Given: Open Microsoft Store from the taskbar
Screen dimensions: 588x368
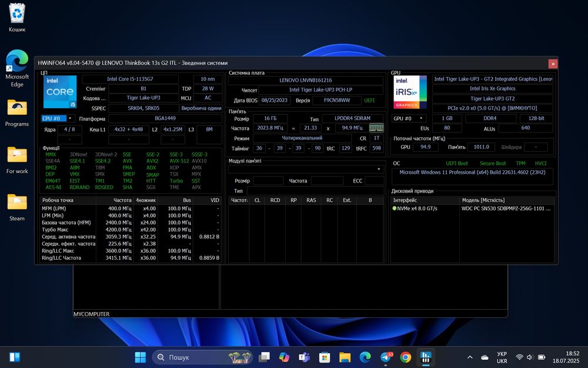Looking at the screenshot, I should click(324, 357).
